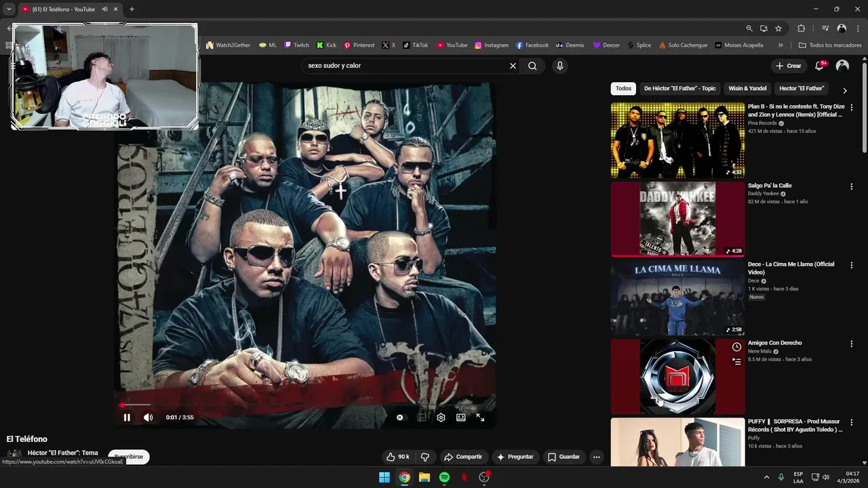The width and height of the screenshot is (868, 488).
Task: Pause the video playback
Action: coord(127,418)
